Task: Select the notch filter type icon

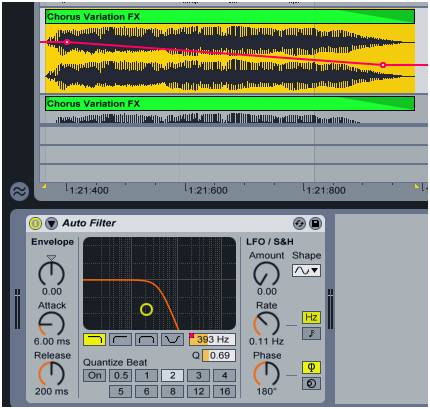Action: pos(172,340)
